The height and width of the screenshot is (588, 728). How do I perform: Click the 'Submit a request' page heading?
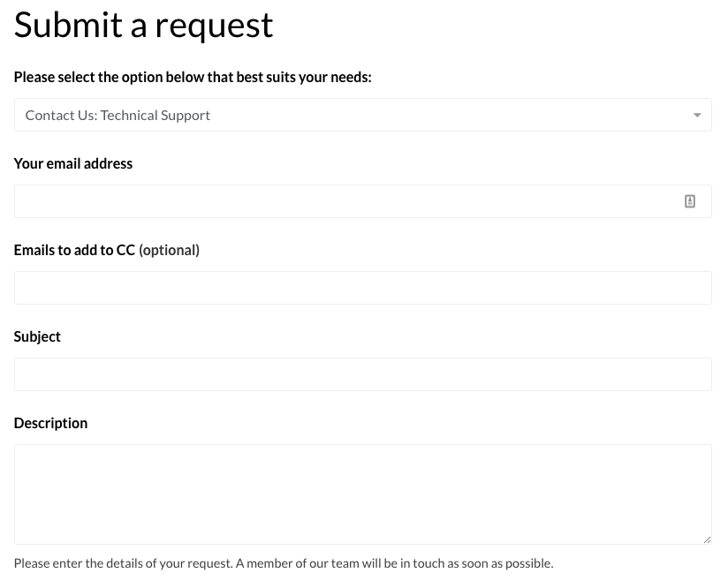point(143,25)
